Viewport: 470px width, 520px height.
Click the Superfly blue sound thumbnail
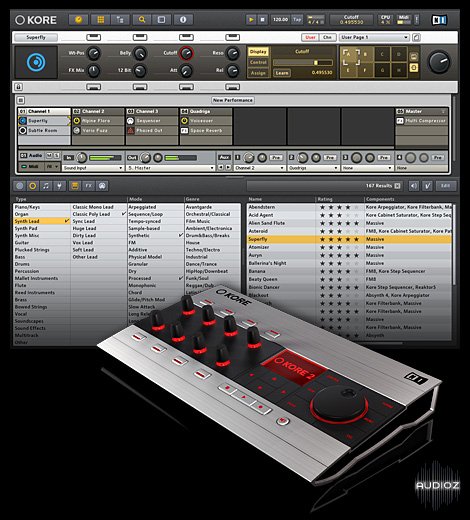tap(36, 62)
